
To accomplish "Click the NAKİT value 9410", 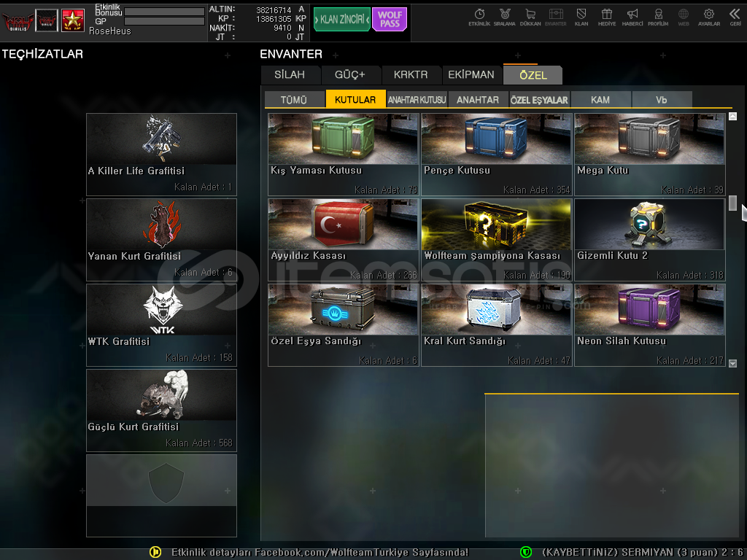I will click(282, 28).
